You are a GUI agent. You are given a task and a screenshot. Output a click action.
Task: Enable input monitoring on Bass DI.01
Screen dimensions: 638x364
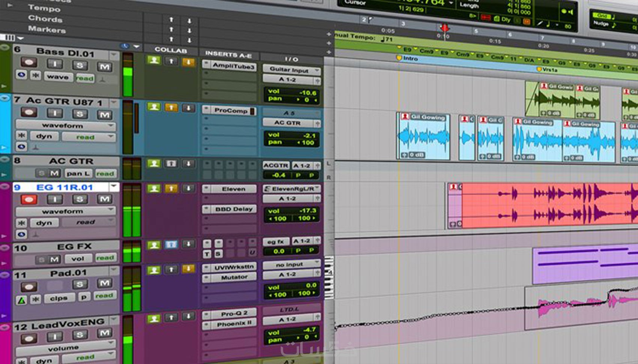55,64
